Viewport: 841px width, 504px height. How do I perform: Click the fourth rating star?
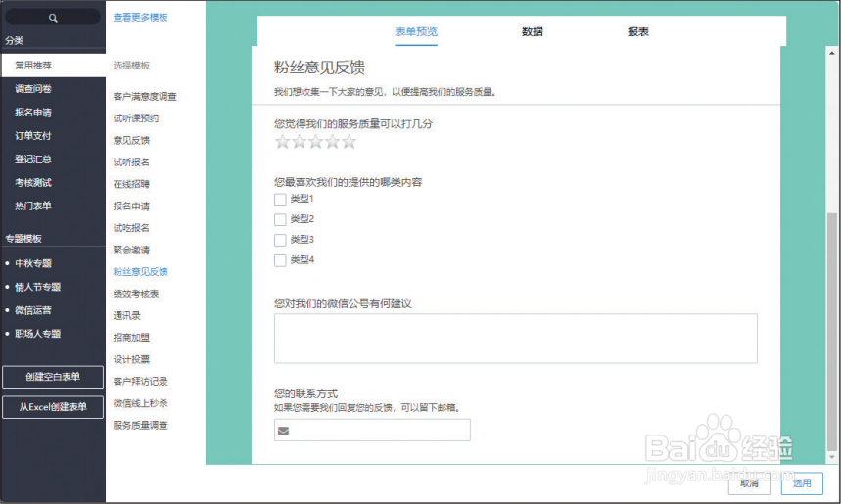click(x=333, y=142)
